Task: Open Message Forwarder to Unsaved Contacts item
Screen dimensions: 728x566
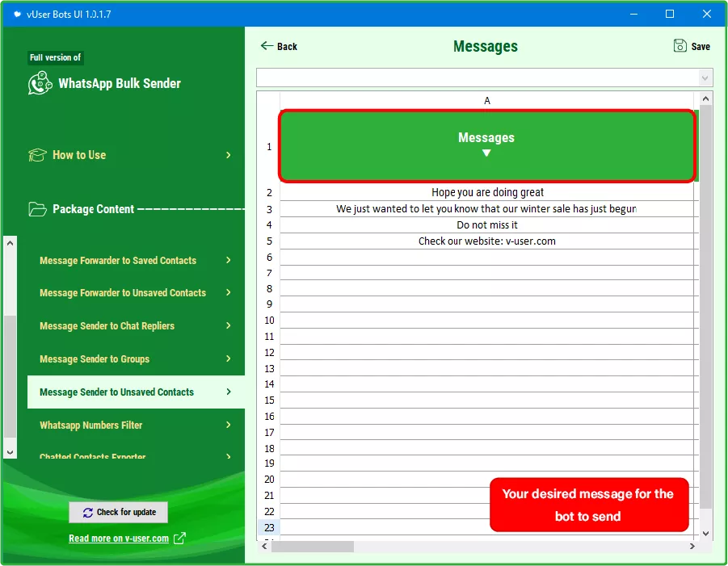Action: click(x=123, y=293)
